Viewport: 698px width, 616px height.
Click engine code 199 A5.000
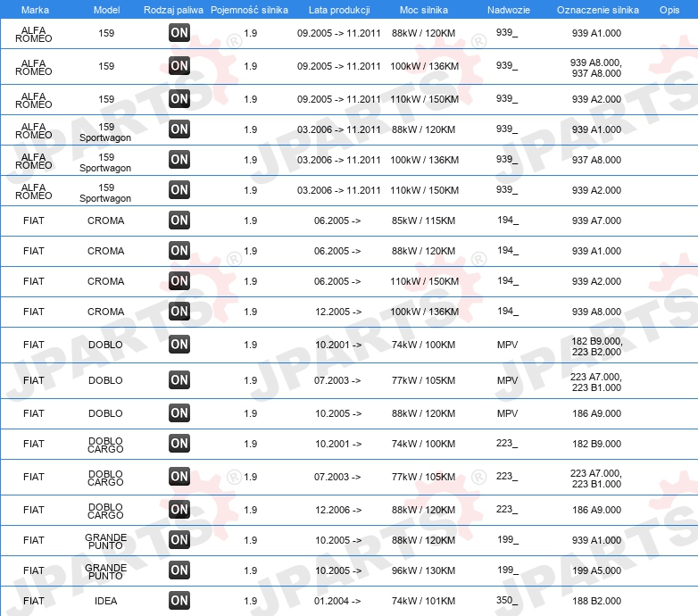(x=596, y=570)
